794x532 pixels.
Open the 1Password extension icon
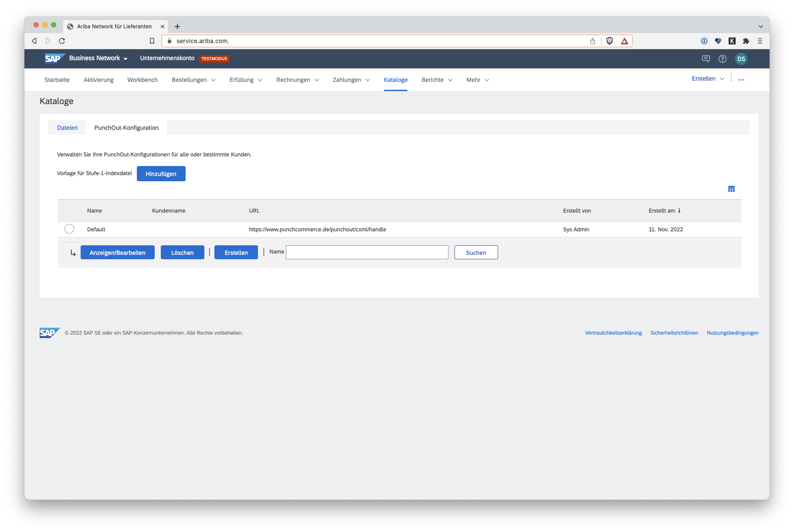tap(704, 41)
